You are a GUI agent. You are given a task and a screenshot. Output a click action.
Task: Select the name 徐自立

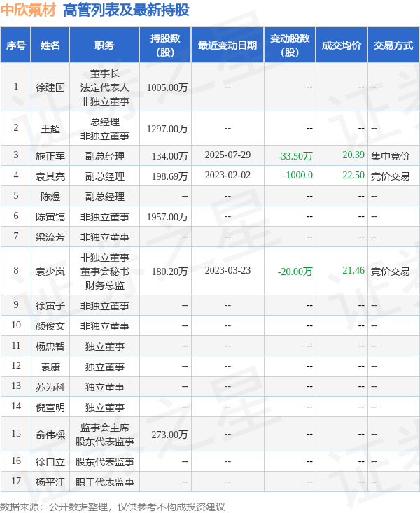click(x=50, y=462)
